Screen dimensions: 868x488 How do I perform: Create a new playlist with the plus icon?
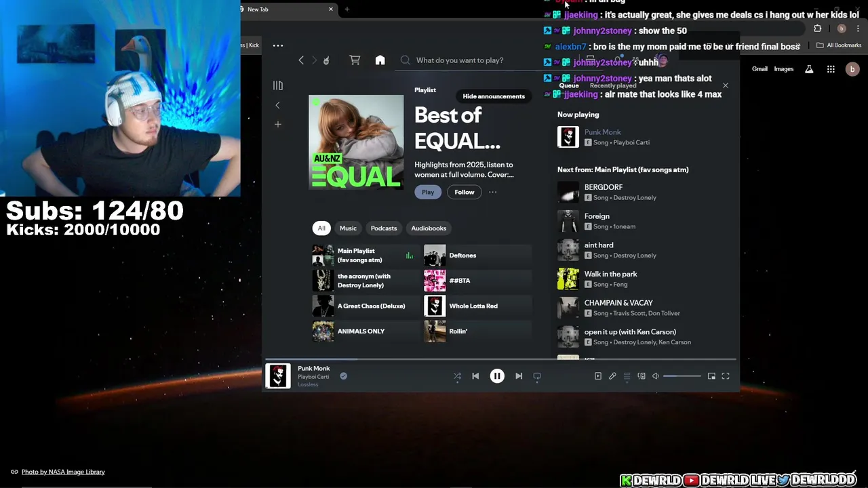coord(277,124)
